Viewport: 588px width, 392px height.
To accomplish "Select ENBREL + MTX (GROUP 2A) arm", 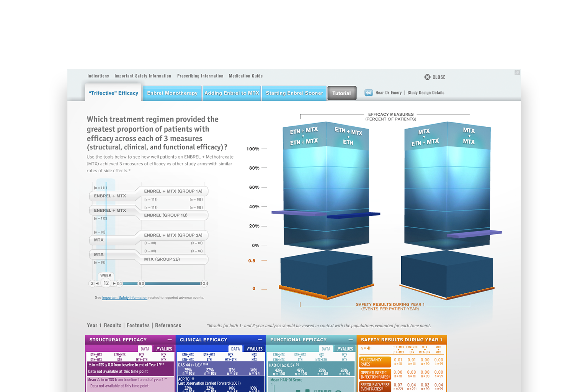I will tap(173, 235).
